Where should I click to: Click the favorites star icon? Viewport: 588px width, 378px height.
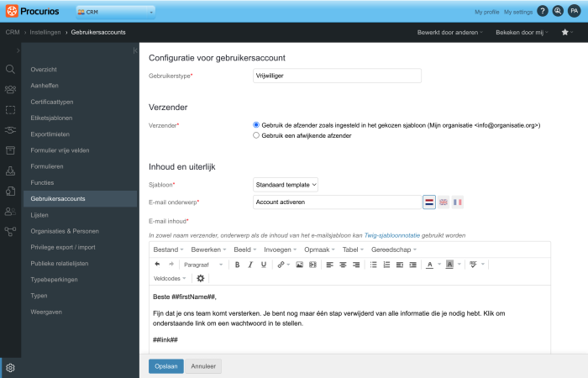[564, 32]
